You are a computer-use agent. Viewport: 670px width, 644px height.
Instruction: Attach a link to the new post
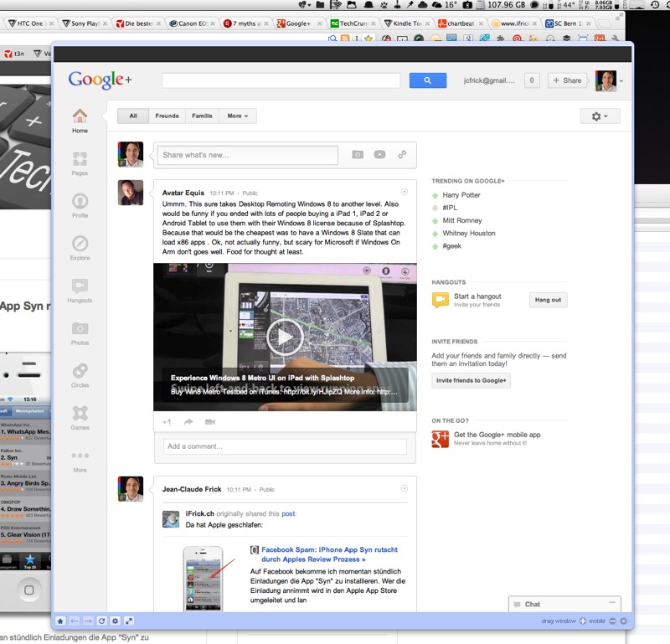point(402,155)
